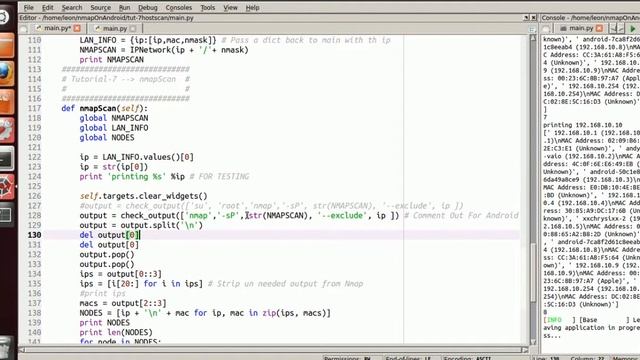Open Ubuntu Dash home in launcher
The height and width of the screenshot is (360, 640).
(4, 17)
